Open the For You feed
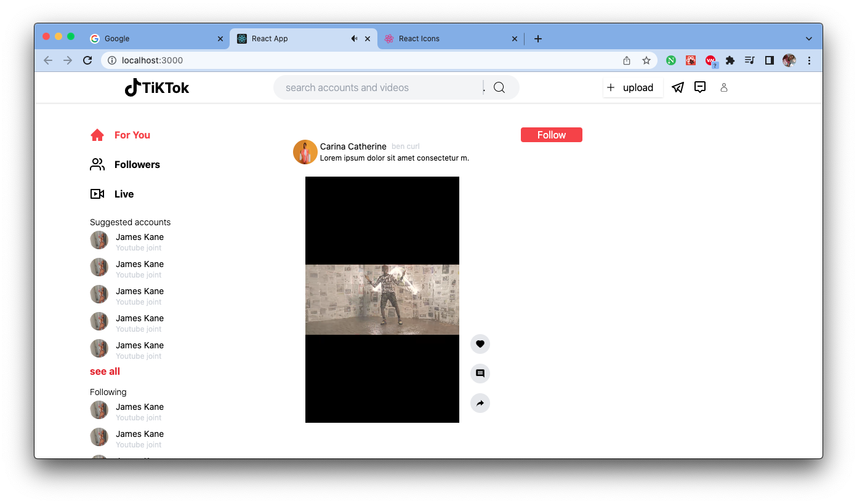 (x=132, y=135)
